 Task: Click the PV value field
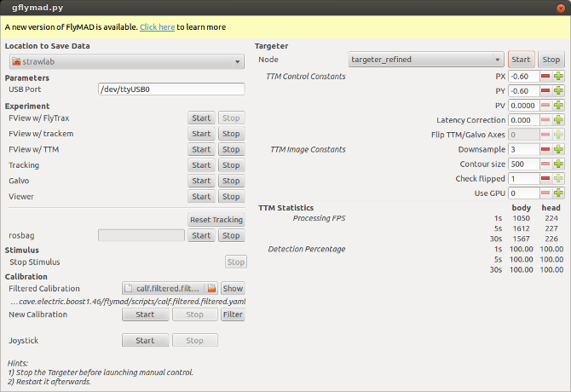tap(523, 105)
